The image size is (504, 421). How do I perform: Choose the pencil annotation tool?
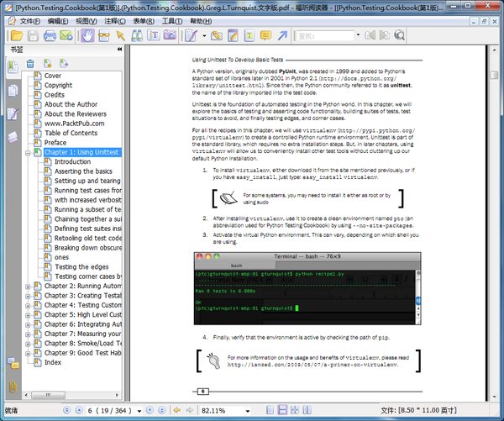click(x=191, y=35)
